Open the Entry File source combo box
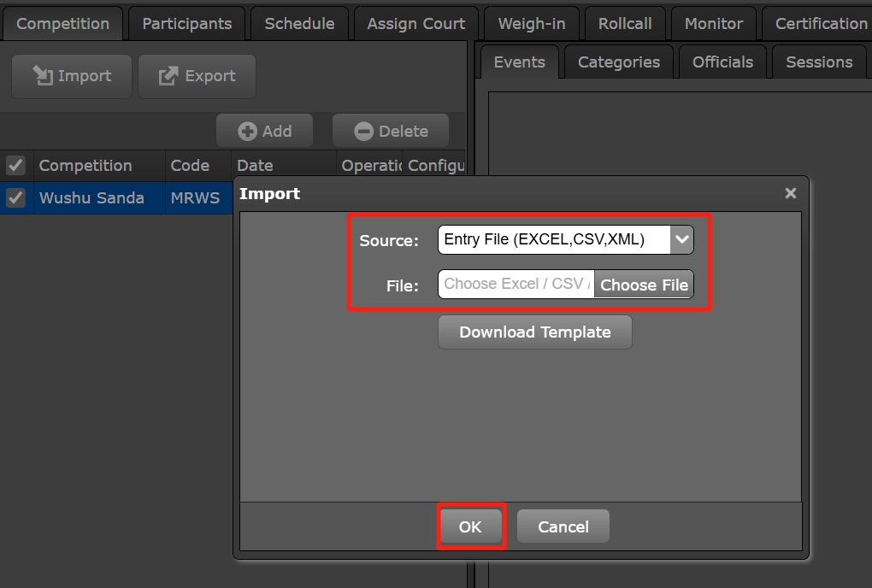 [554, 240]
